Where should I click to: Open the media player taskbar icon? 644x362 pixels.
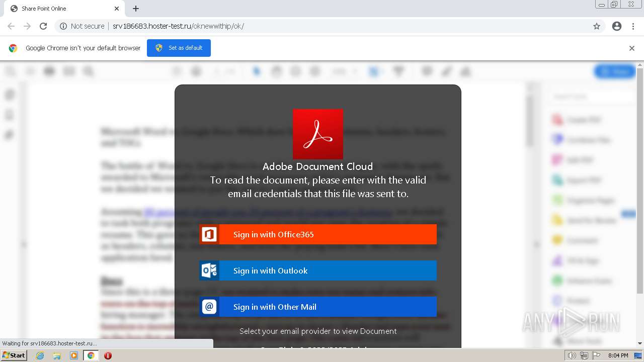(x=74, y=355)
